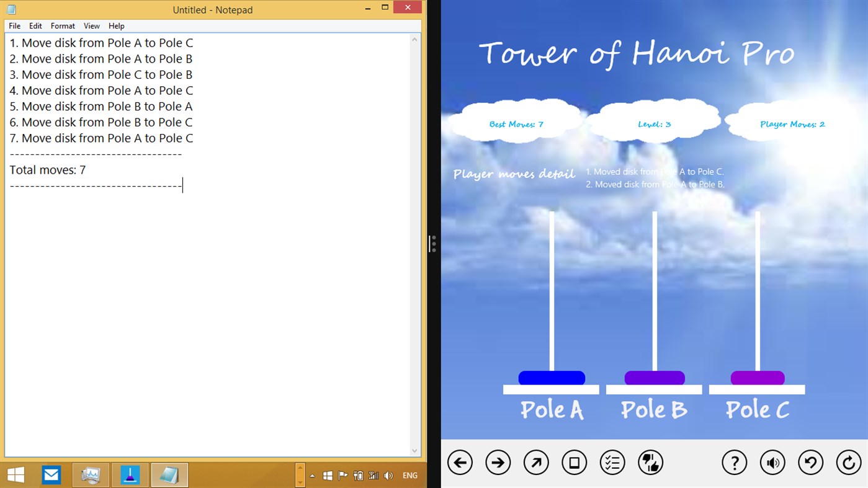Select the square screen-mode icon
This screenshot has width=868, height=488.
(x=574, y=462)
